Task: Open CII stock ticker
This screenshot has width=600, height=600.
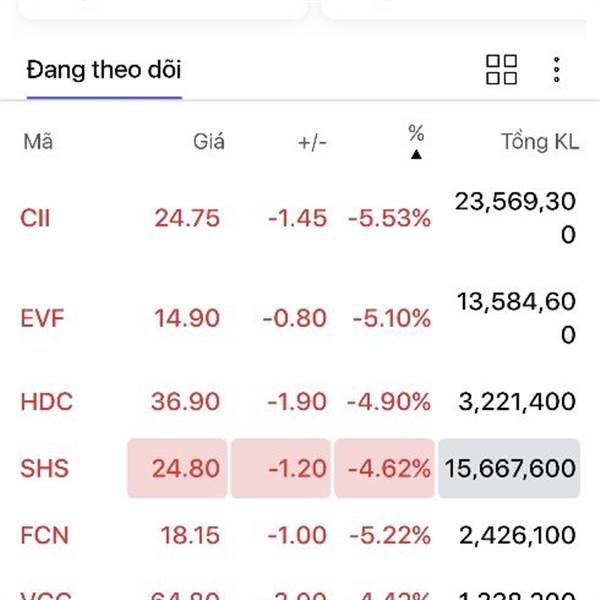Action: point(35,218)
